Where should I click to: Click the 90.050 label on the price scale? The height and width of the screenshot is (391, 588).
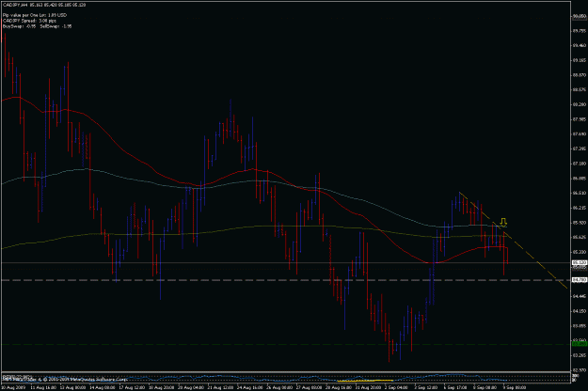[580, 16]
